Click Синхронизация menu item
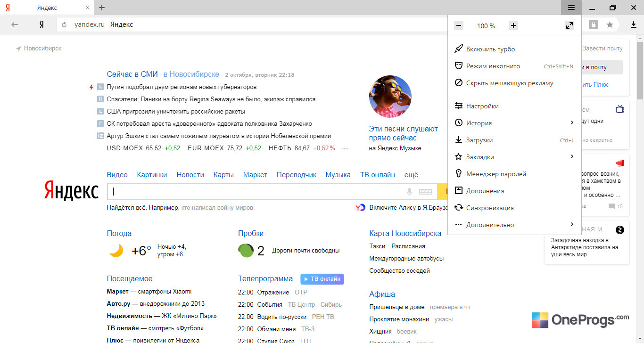The height and width of the screenshot is (343, 644). 514,208
